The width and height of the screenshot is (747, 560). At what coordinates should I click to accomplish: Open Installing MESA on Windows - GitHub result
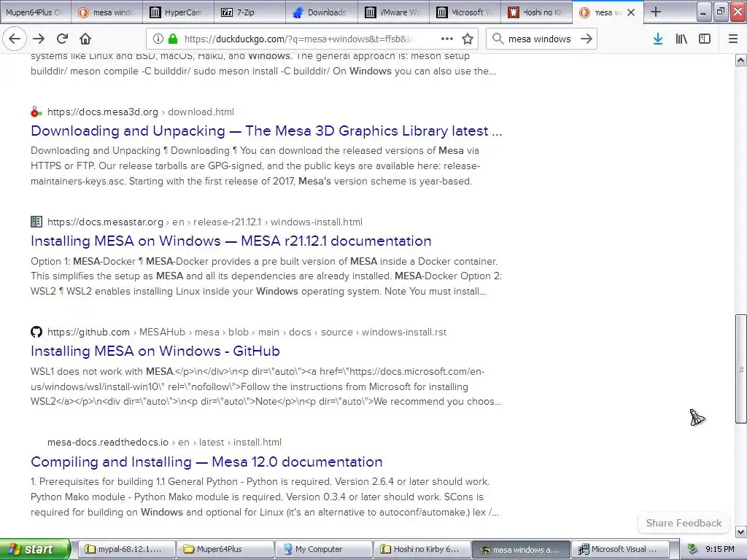coord(155,351)
